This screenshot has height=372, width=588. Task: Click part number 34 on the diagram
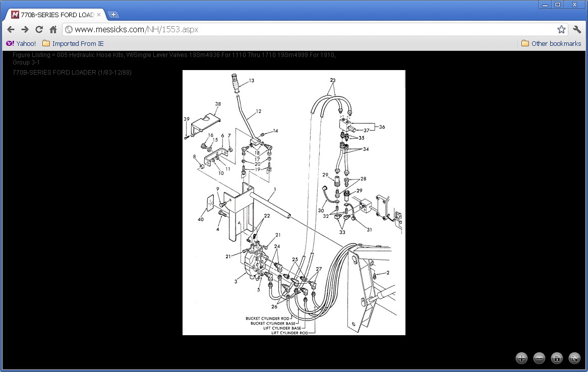pos(366,149)
